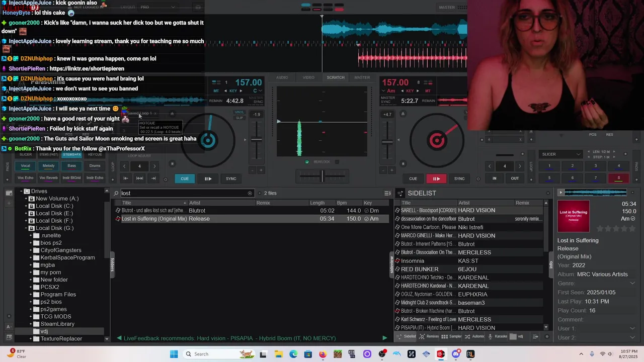This screenshot has height=362, width=644.
Task: Toggle play/pause on the left deck
Action: 208,178
